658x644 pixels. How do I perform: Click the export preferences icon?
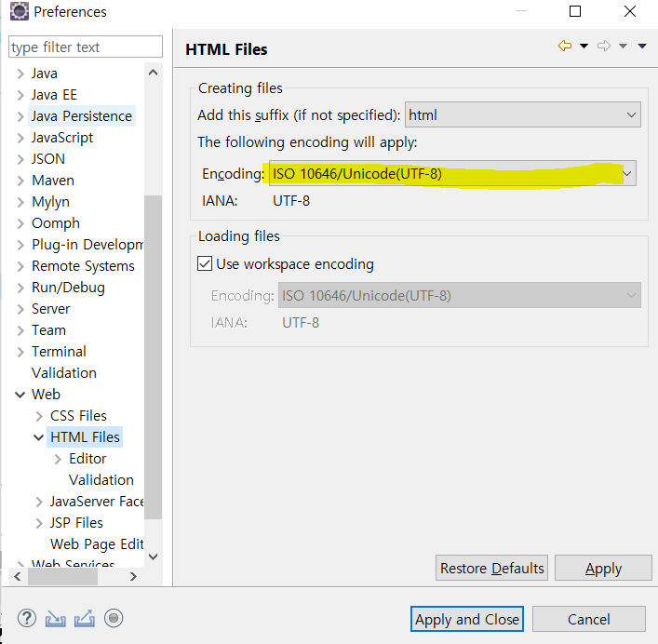click(85, 619)
